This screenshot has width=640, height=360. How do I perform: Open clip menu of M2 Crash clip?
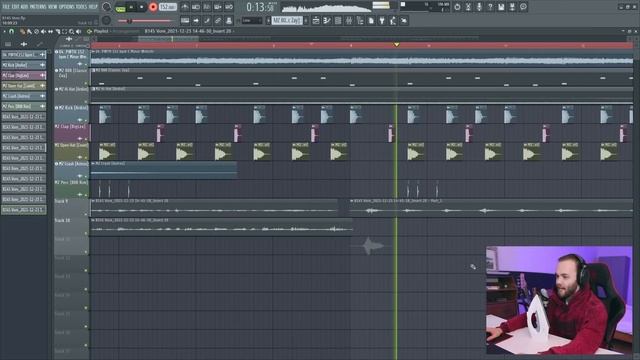[x=93, y=164]
